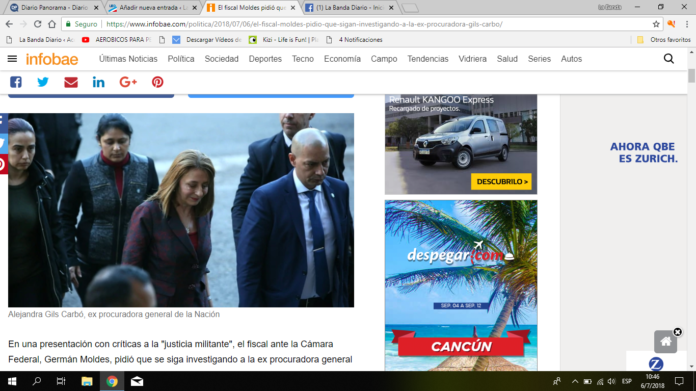The width and height of the screenshot is (696, 391).
Task: Open AEROBICOS PARA bookmark
Action: tap(118, 40)
